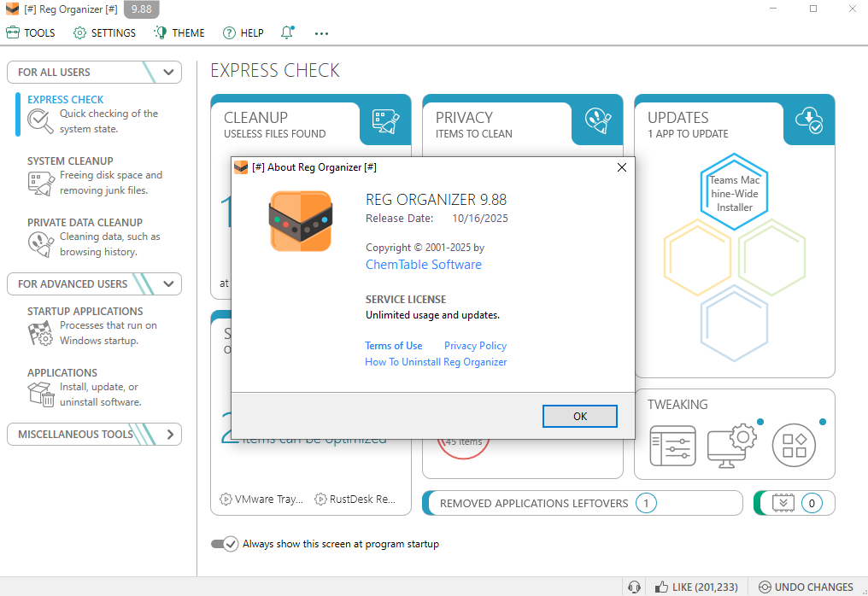The image size is (868, 596).
Task: Close the About Reg Organizer dialog
Action: tap(622, 167)
